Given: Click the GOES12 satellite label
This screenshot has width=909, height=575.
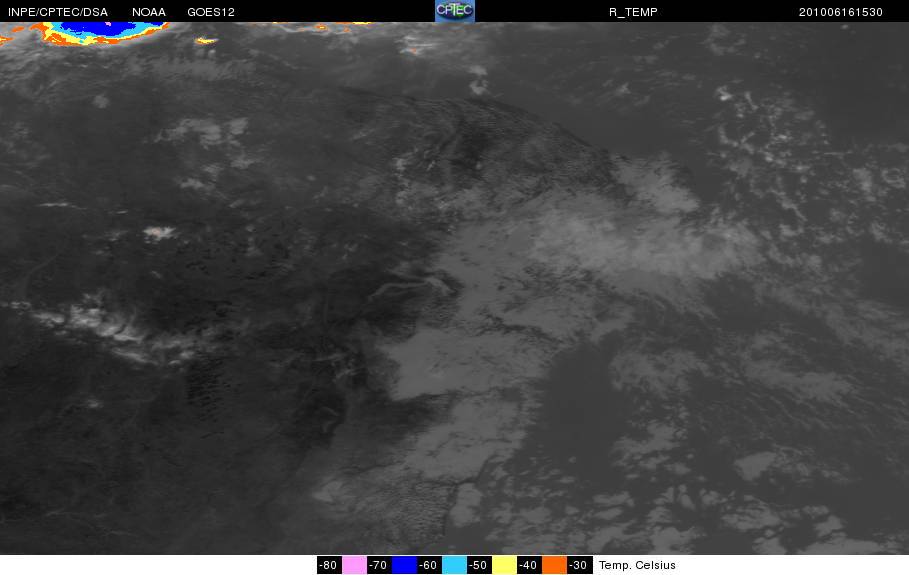Looking at the screenshot, I should coord(211,12).
